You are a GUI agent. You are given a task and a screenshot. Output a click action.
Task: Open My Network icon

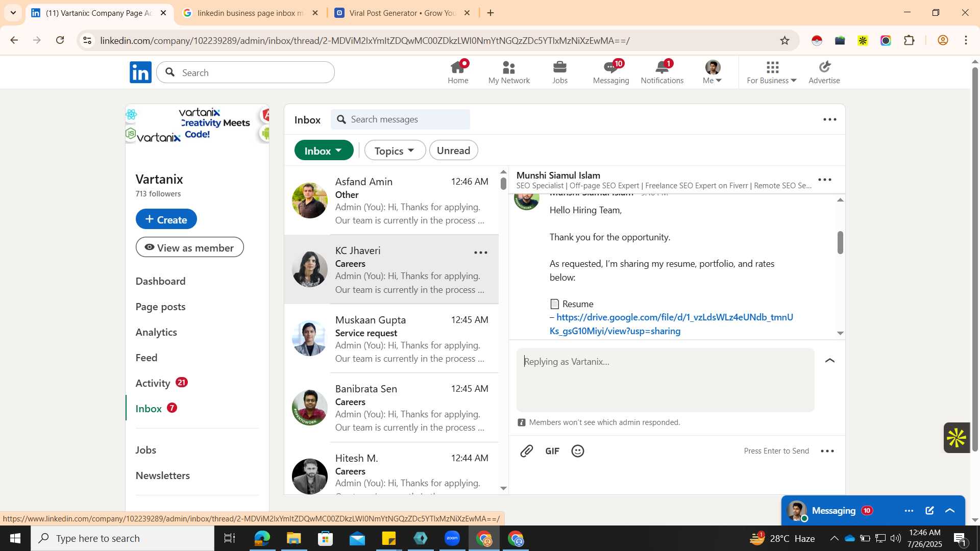(x=509, y=72)
